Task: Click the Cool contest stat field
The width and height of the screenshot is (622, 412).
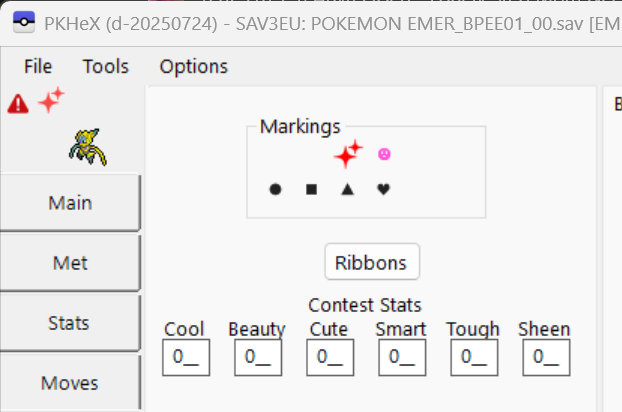Action: pyautogui.click(x=185, y=357)
